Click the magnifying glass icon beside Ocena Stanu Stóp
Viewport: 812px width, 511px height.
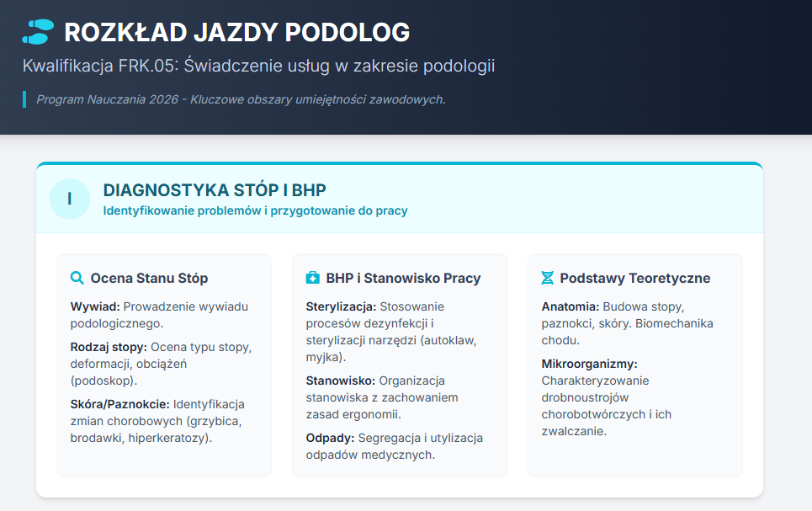click(77, 278)
